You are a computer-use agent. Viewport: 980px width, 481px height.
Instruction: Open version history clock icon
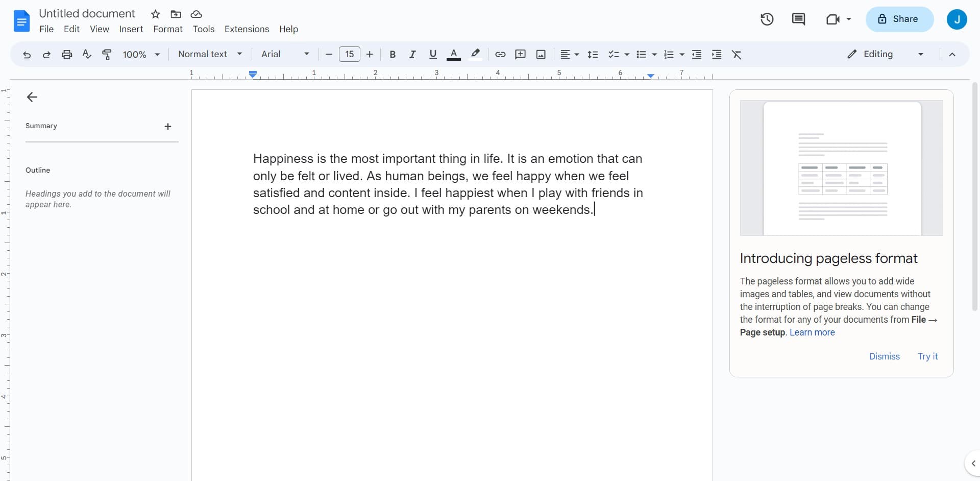[767, 19]
